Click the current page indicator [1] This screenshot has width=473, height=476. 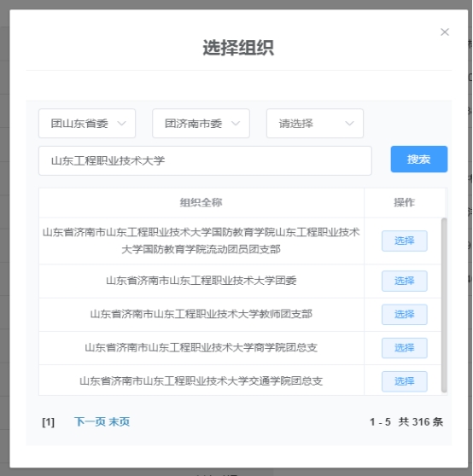(x=48, y=421)
